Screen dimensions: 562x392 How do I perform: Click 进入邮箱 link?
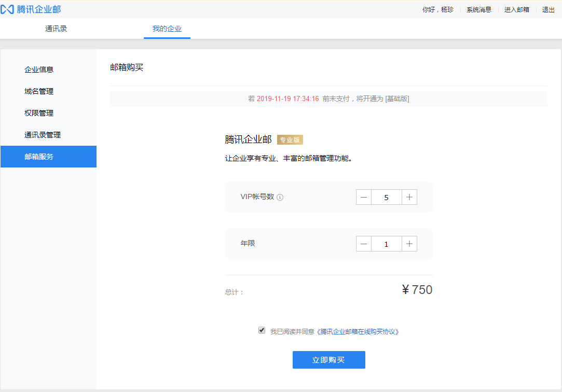click(516, 10)
